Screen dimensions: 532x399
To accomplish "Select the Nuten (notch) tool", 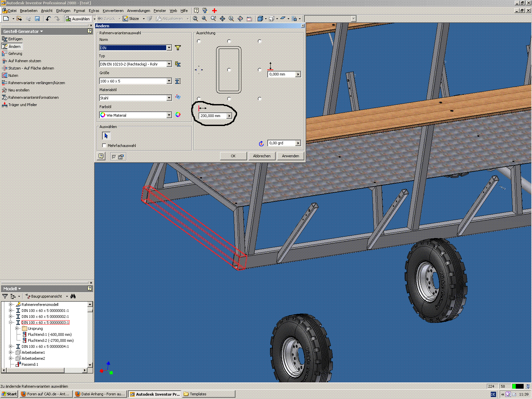I will tap(13, 75).
